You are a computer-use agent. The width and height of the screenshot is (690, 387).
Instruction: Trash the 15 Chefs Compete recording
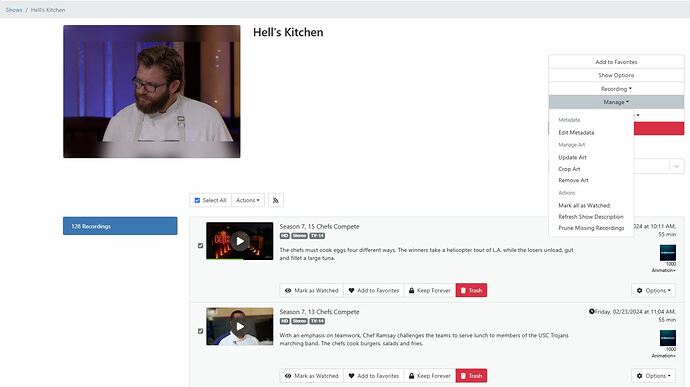click(471, 291)
